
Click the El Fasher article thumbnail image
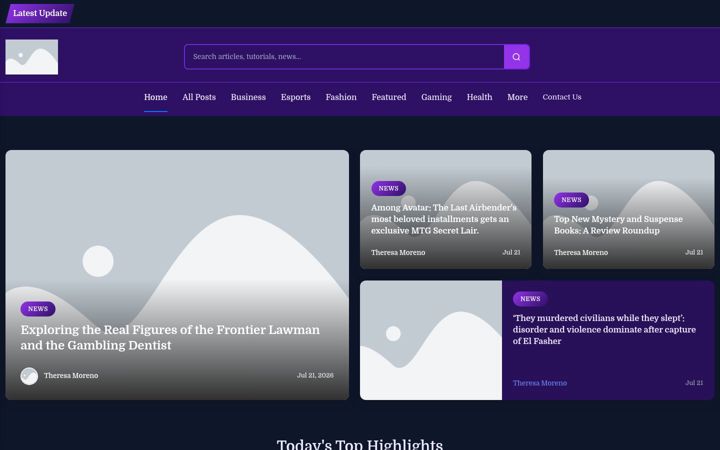coord(431,340)
